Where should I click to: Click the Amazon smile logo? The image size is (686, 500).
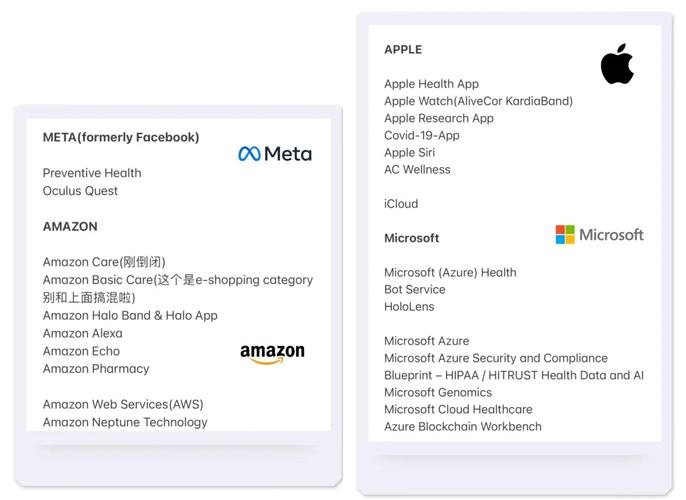click(272, 354)
